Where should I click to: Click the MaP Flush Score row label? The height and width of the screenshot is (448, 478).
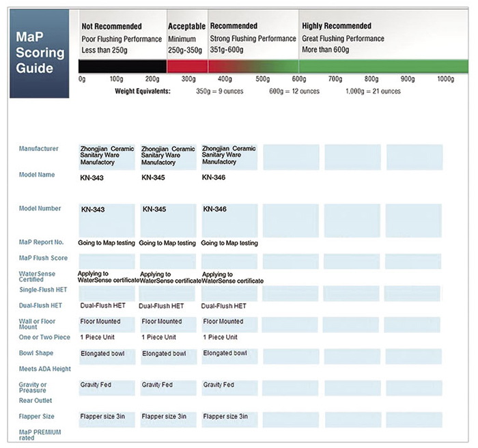[x=43, y=258]
